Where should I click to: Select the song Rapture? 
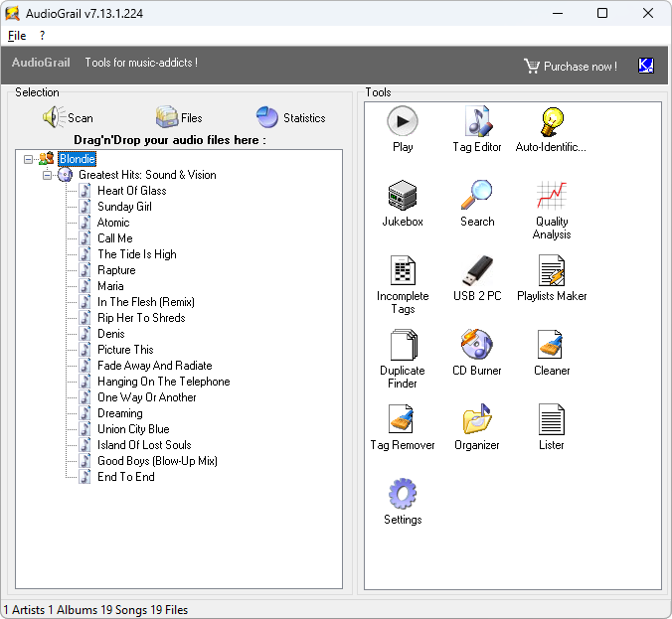116,270
